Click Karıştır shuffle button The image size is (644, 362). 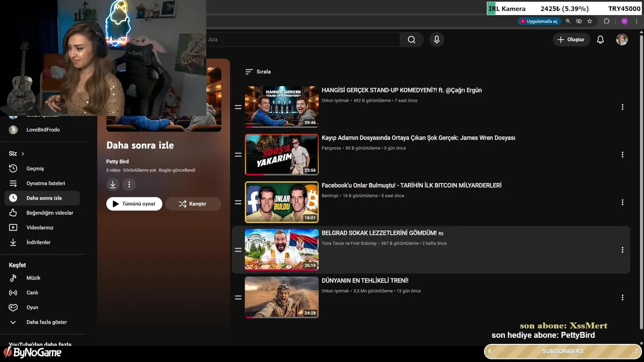(x=193, y=204)
